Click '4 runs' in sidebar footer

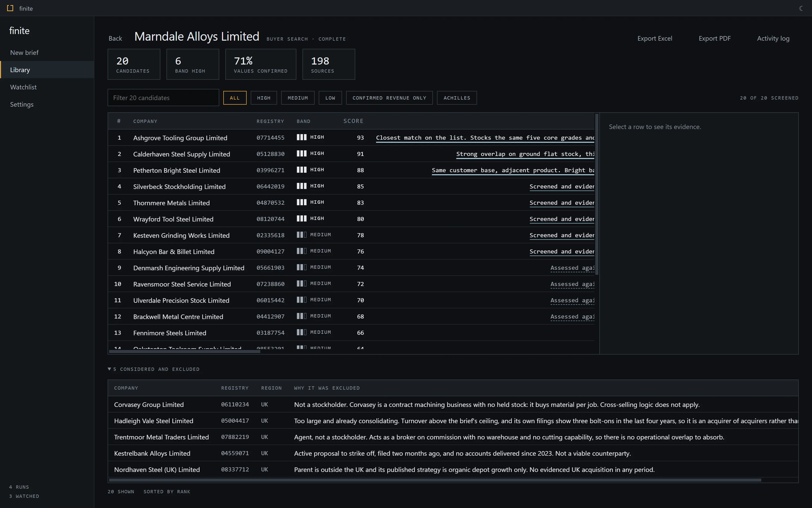(19, 487)
